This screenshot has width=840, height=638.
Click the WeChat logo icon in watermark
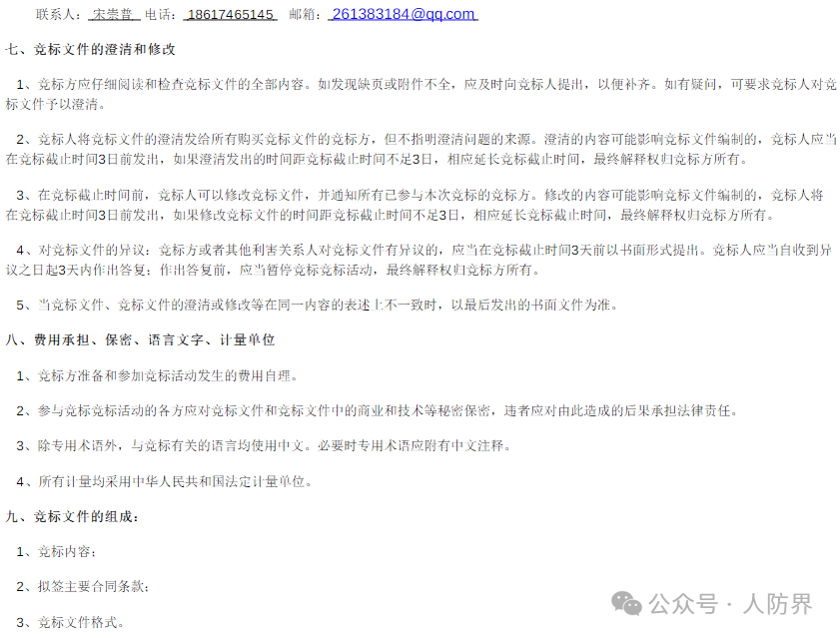pyautogui.click(x=626, y=604)
